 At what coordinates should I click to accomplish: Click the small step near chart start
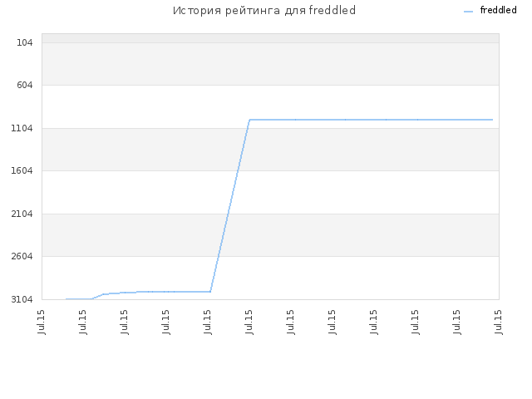(x=98, y=296)
